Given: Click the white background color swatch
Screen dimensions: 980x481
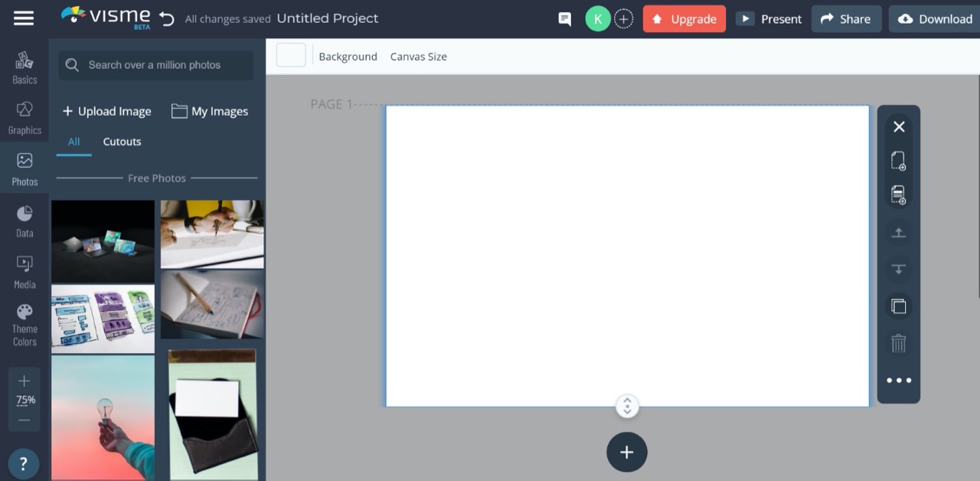Looking at the screenshot, I should [x=291, y=55].
